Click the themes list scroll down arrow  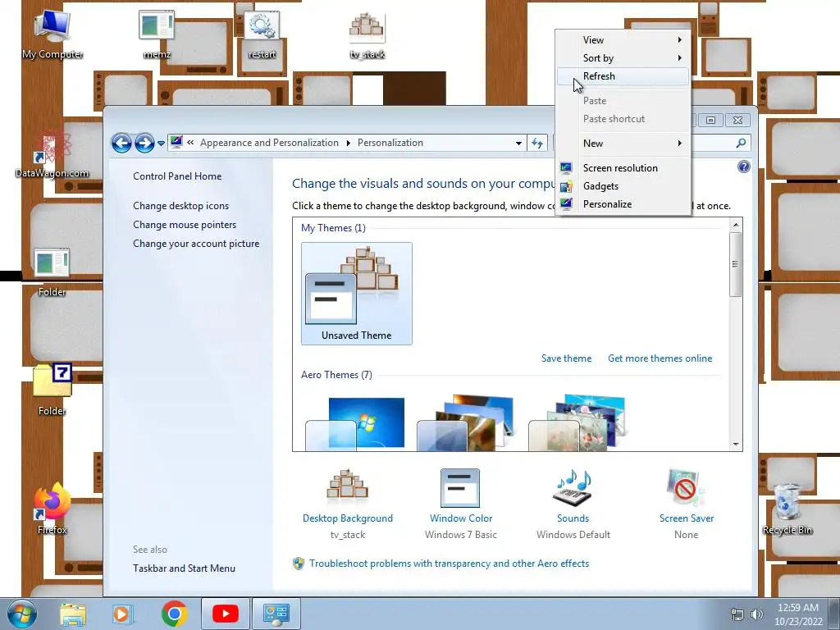(736, 444)
